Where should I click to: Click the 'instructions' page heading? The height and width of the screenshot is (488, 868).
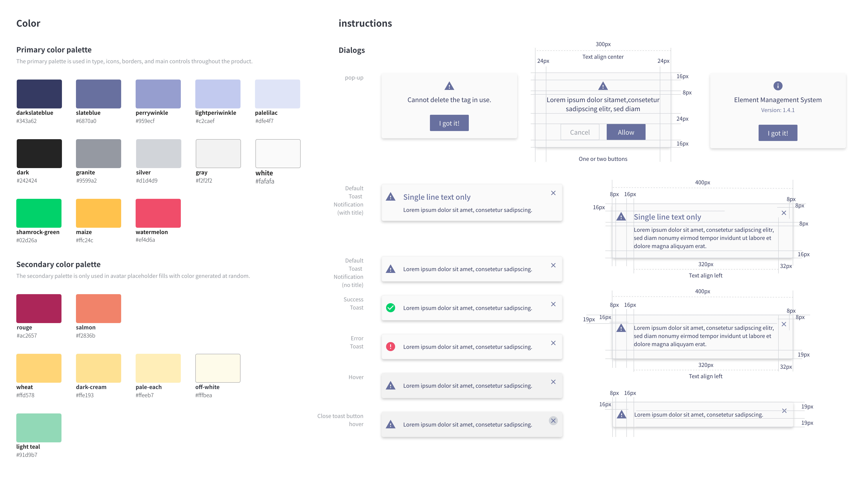point(365,23)
